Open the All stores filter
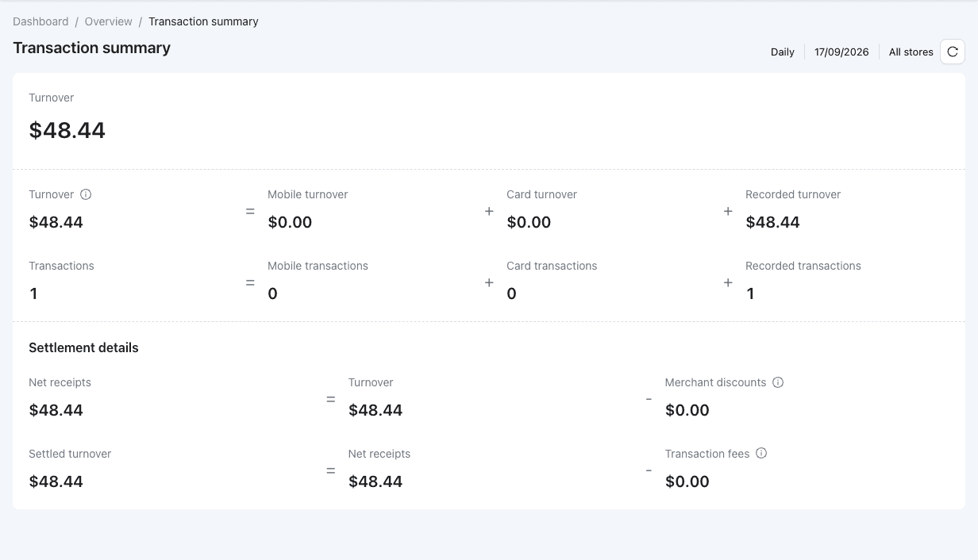Screen dimensions: 978x560 tap(911, 52)
